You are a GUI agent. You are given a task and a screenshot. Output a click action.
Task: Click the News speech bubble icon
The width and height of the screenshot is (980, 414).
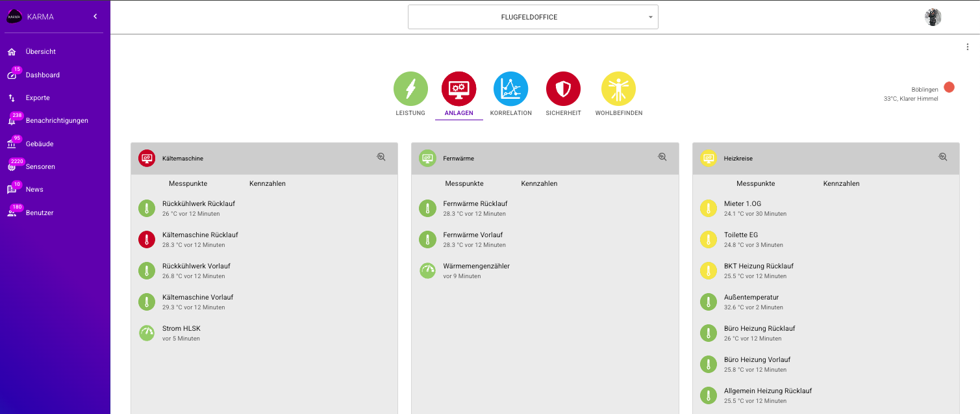12,190
